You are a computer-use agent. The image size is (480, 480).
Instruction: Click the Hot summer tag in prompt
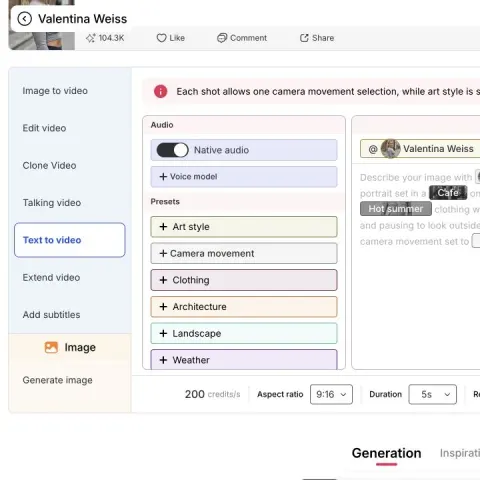pos(396,209)
